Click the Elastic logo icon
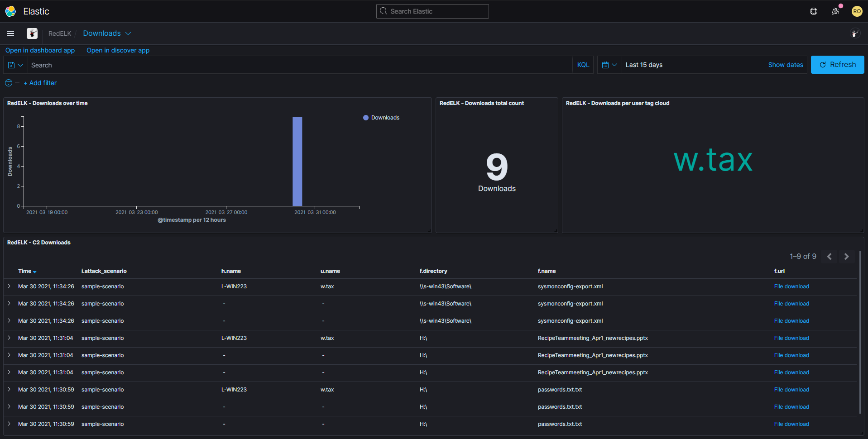Viewport: 868px width, 439px height. 10,11
